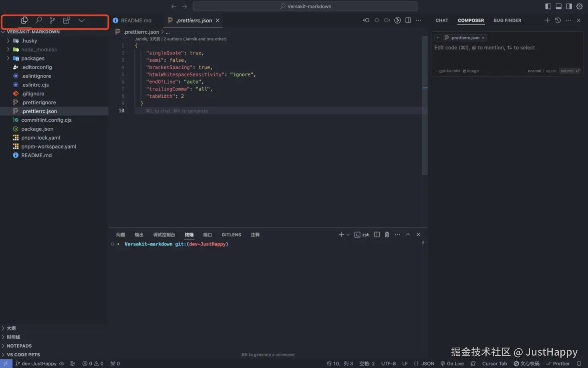The image size is (588, 368).
Task: Open the gpt-4o-mini model dropdown
Action: click(447, 71)
